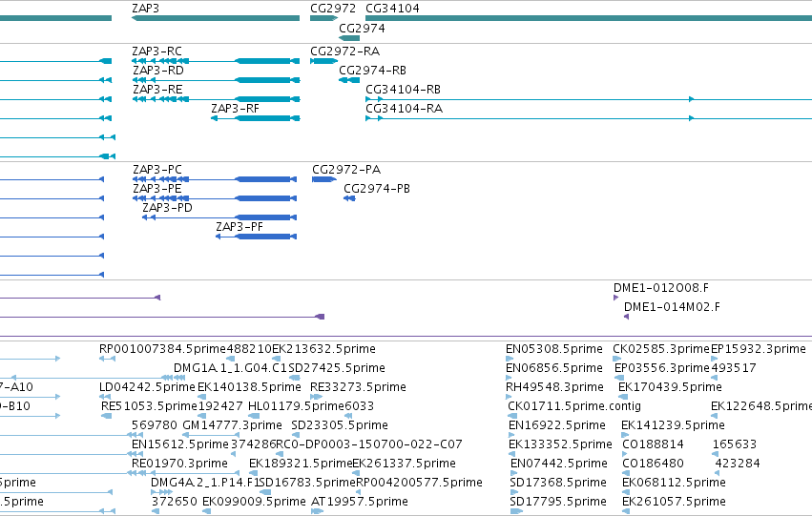Select the DMG4A.2_1.P14.F1 label
Image resolution: width=812 pixels, height=516 pixels.
tap(205, 483)
